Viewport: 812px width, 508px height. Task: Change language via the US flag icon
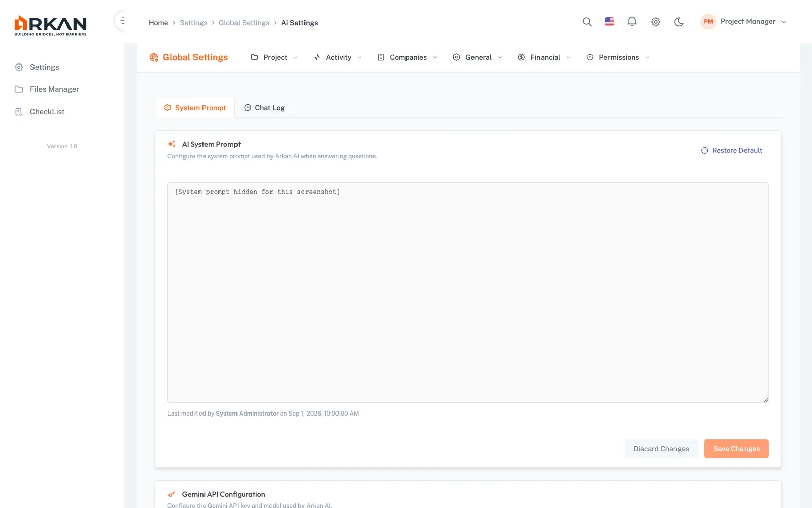pos(610,22)
